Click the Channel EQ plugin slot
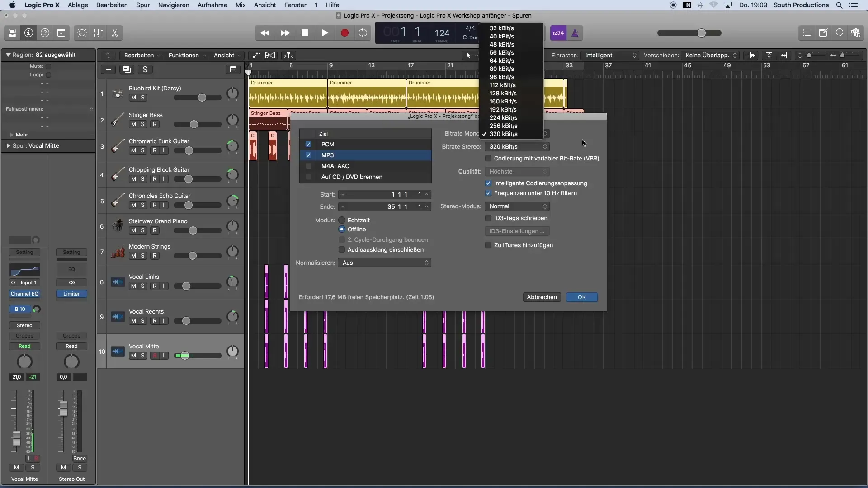This screenshot has width=868, height=488. click(x=24, y=294)
